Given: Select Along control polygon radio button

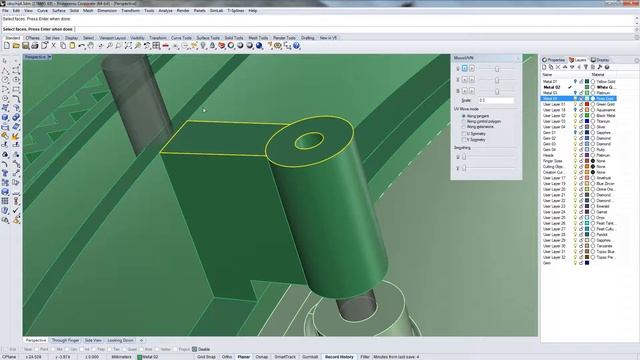Looking at the screenshot, I should (x=464, y=122).
